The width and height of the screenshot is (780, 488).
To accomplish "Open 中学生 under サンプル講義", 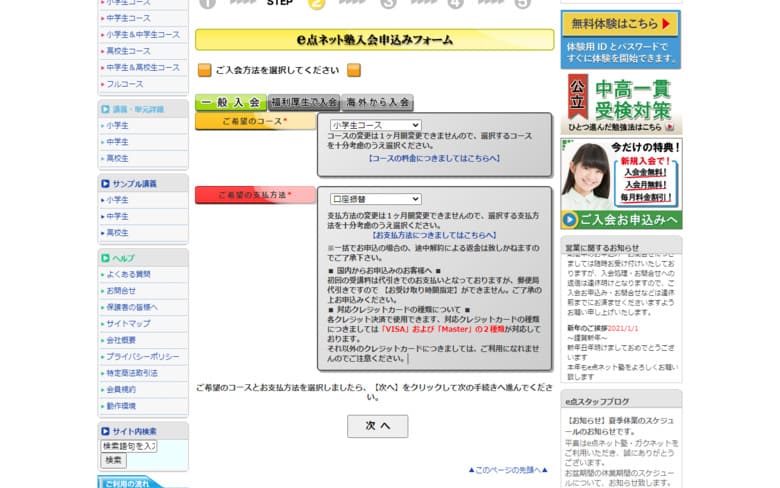I will click(117, 216).
